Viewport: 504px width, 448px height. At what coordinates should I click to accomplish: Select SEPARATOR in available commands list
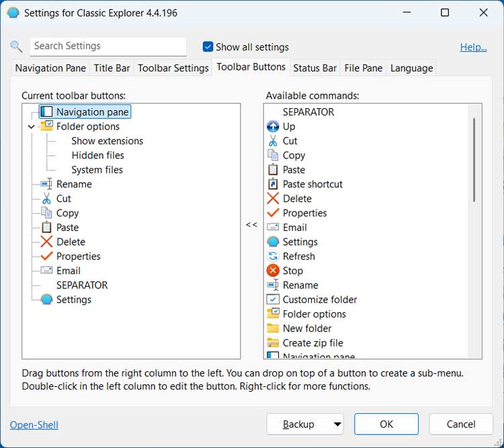(308, 112)
